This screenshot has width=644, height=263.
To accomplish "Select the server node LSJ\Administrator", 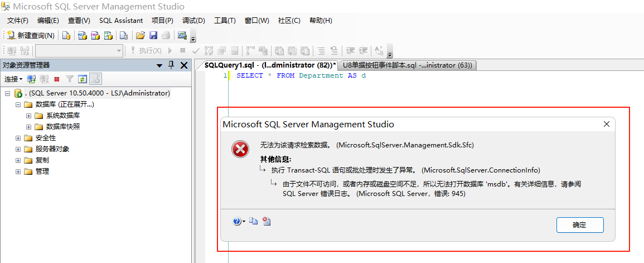I will coord(98,93).
